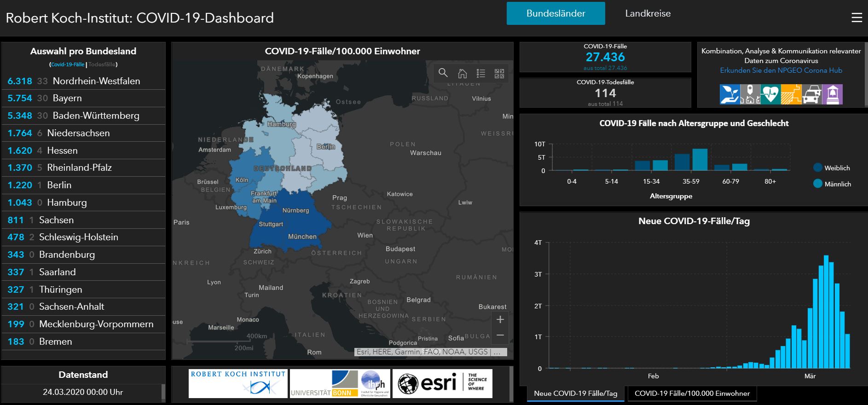
Task: Toggle the Weiblich legend entry
Action: point(832,168)
